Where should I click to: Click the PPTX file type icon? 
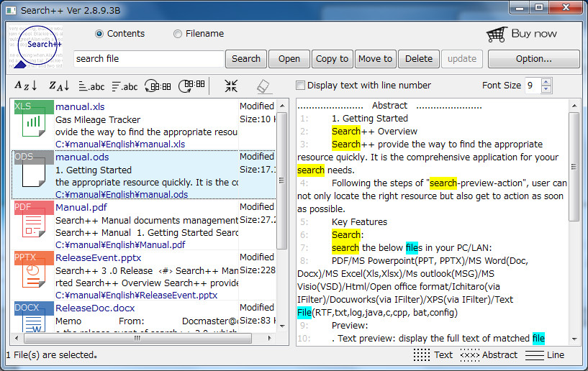point(33,270)
